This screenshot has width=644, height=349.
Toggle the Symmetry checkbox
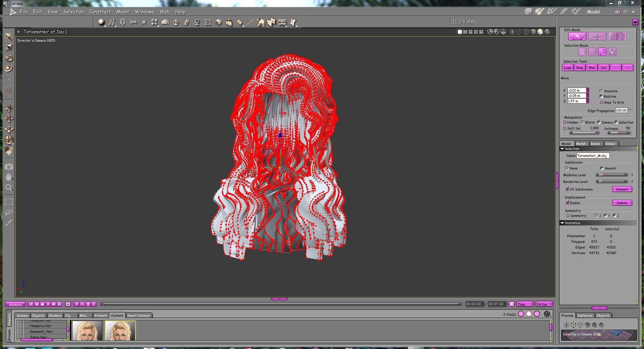click(x=567, y=215)
